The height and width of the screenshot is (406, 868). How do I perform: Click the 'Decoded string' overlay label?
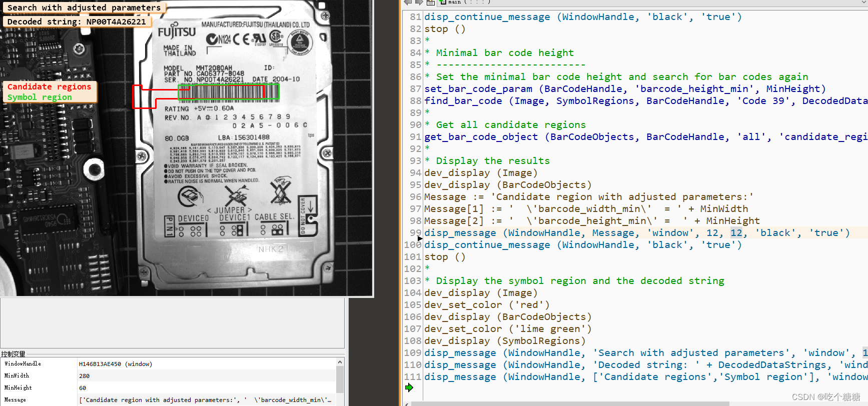click(x=77, y=21)
